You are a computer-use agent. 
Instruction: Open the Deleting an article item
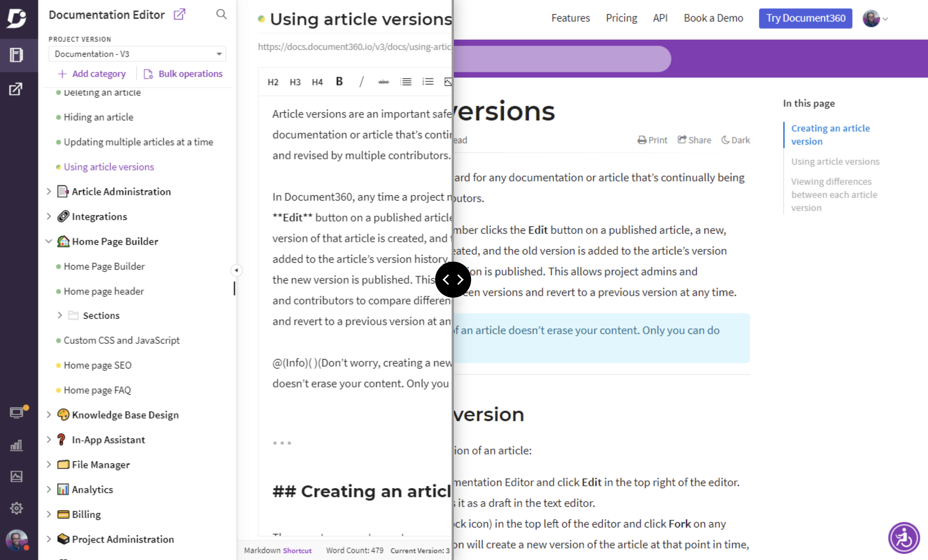(x=102, y=93)
